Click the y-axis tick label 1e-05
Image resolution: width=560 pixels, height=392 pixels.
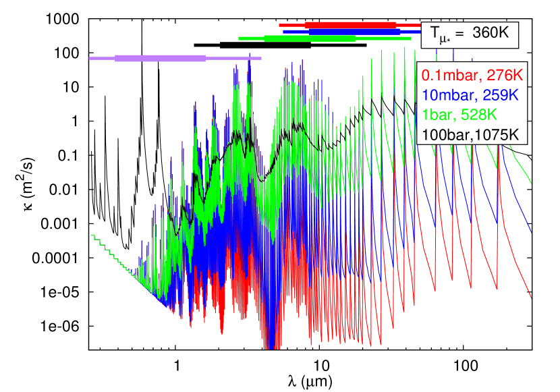(x=59, y=292)
